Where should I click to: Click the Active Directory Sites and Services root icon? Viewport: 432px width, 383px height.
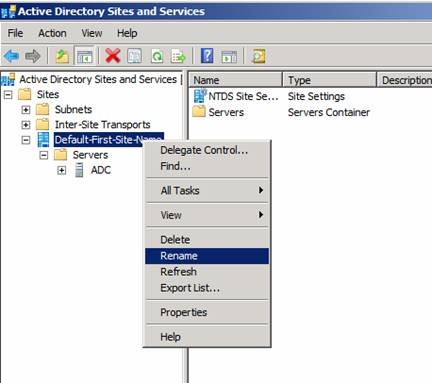pyautogui.click(x=8, y=79)
